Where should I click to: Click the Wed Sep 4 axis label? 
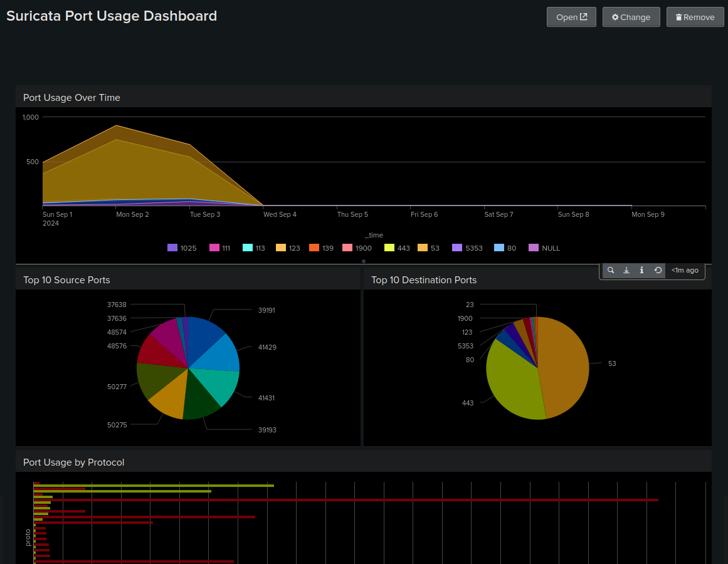pos(280,214)
